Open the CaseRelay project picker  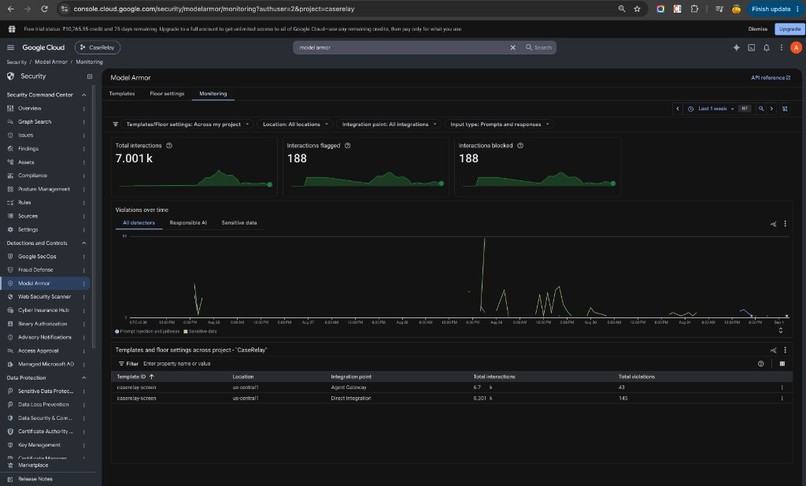coord(98,47)
